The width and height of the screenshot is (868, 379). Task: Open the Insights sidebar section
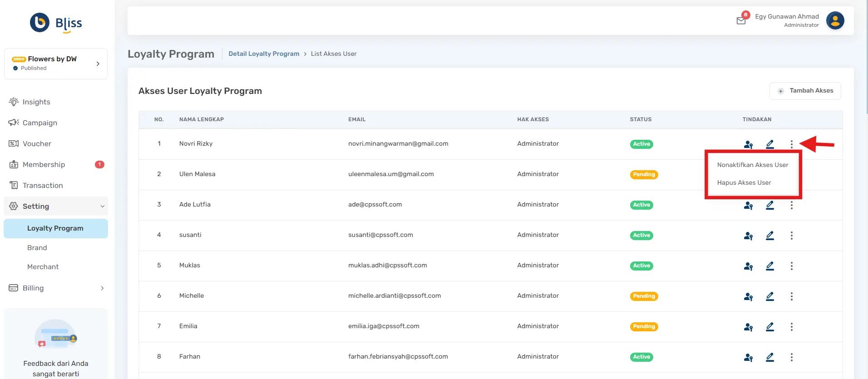click(36, 102)
